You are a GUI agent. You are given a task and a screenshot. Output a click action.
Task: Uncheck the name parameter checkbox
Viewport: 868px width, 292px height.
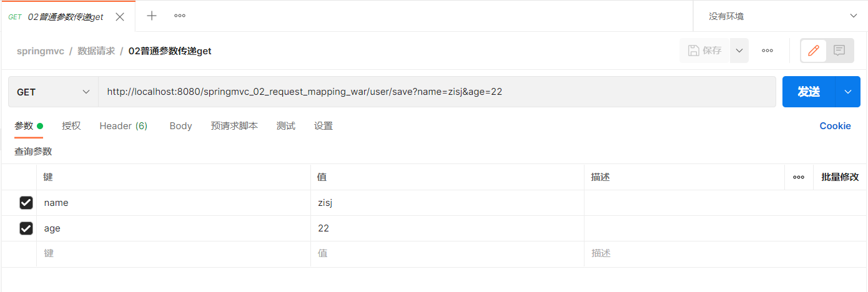click(26, 203)
